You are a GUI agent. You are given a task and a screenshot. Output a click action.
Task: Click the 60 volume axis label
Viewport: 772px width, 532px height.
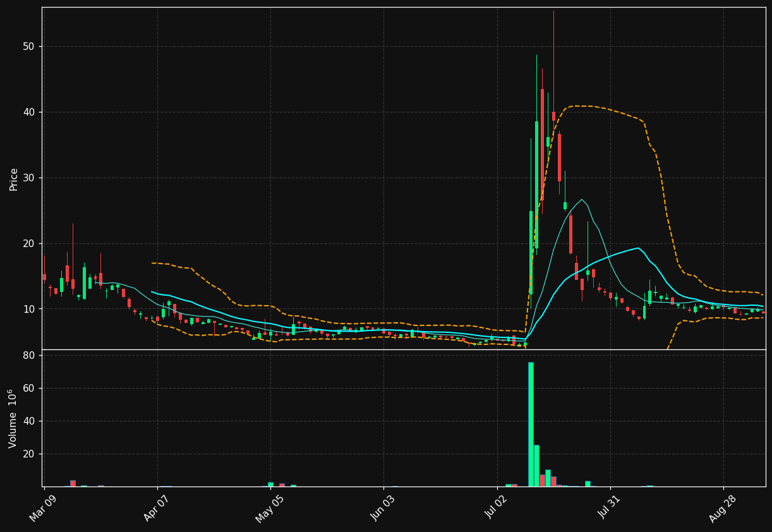pos(29,389)
